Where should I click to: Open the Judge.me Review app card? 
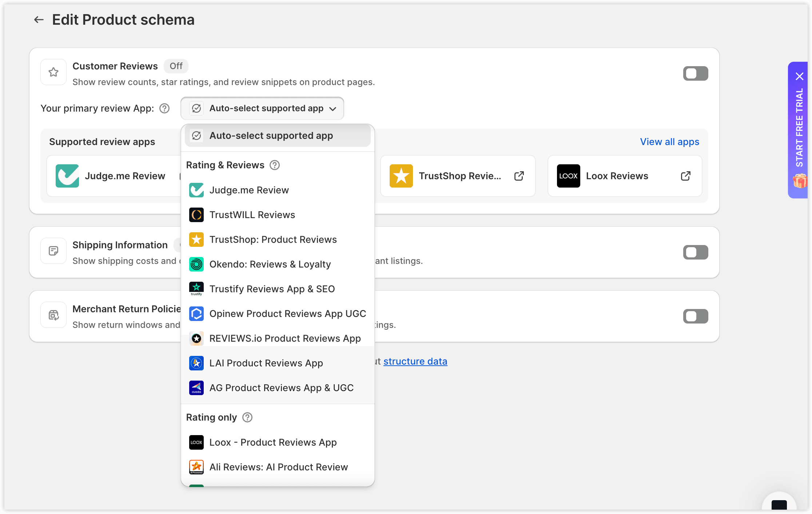114,176
